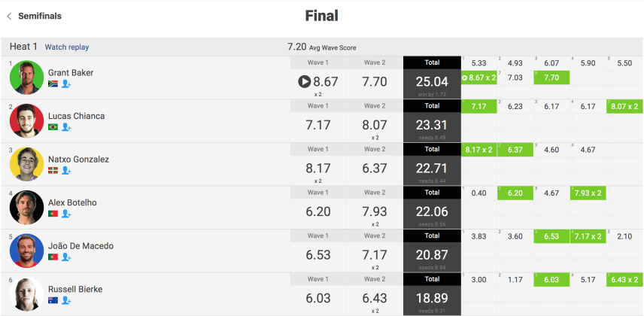Click the small play icon in green 8.67 x 2 cell
The width and height of the screenshot is (644, 316).
click(465, 77)
